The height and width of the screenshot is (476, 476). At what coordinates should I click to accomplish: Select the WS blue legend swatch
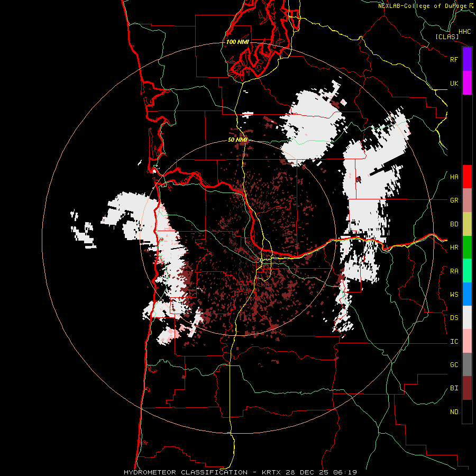(x=467, y=294)
